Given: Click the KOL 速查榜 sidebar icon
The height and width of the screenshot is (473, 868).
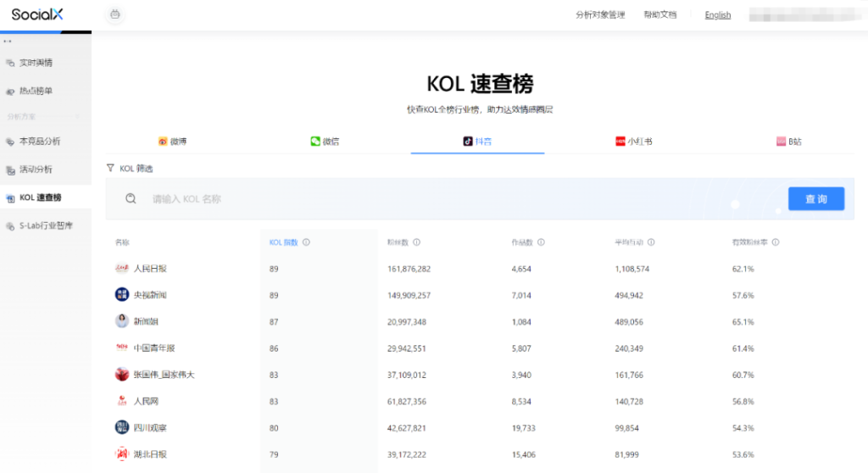Looking at the screenshot, I should click(x=10, y=198).
